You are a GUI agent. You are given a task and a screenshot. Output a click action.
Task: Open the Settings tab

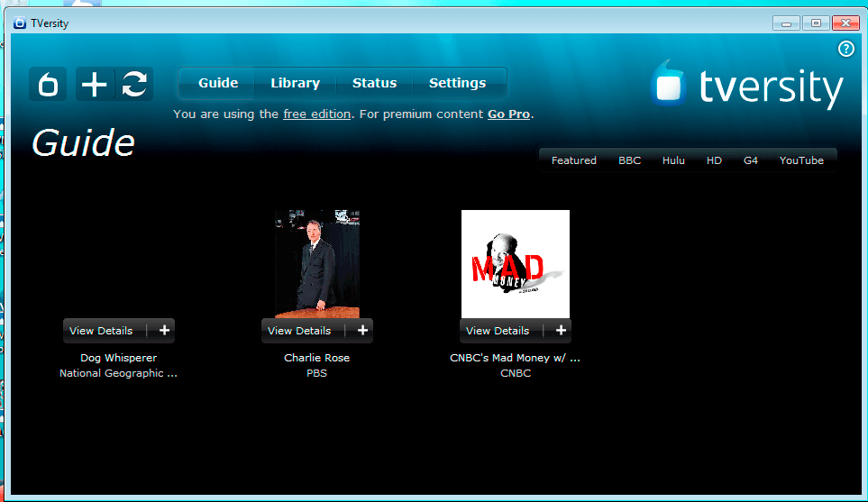tap(457, 83)
